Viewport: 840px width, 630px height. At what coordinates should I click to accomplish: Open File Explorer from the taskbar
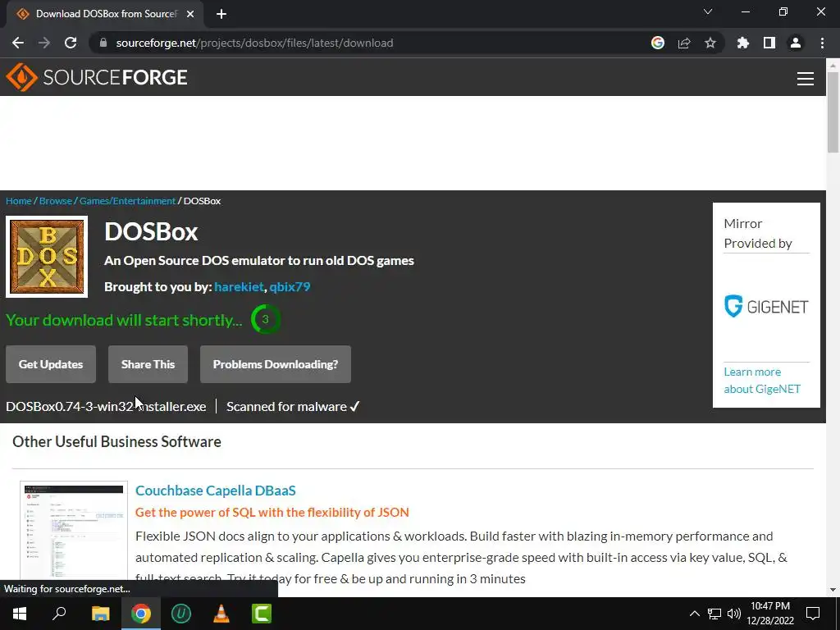pyautogui.click(x=100, y=614)
